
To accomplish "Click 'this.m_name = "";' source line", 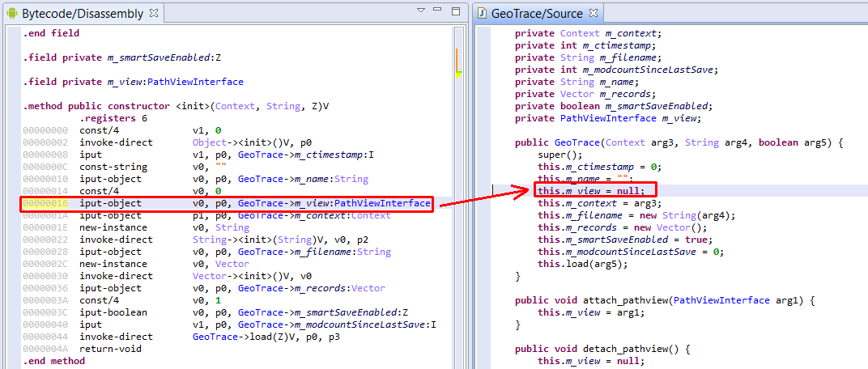I will (x=585, y=180).
